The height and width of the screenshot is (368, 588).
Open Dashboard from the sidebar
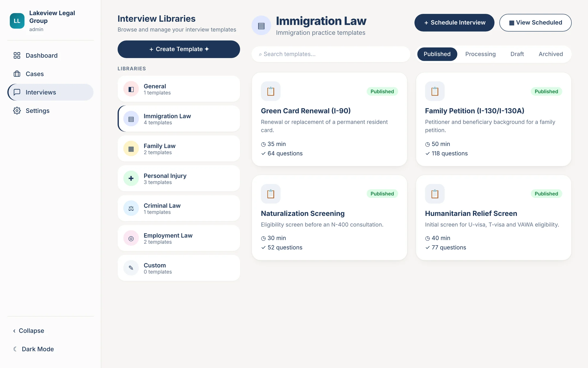pos(50,55)
